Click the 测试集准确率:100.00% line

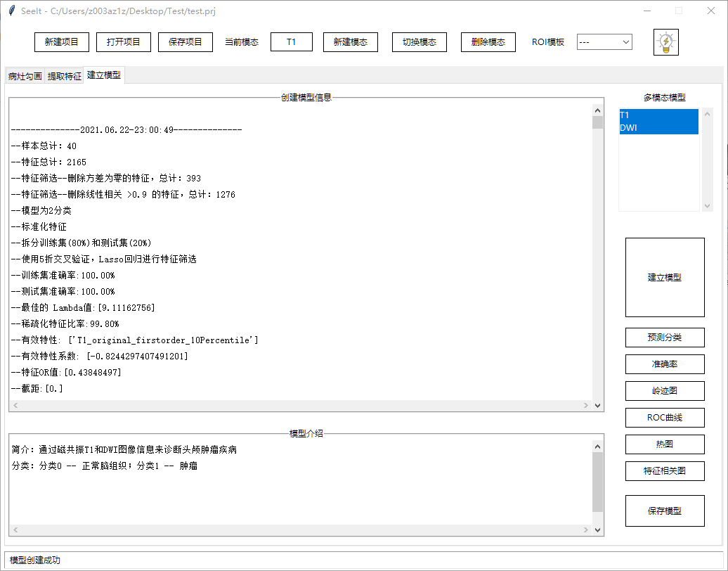coord(63,291)
